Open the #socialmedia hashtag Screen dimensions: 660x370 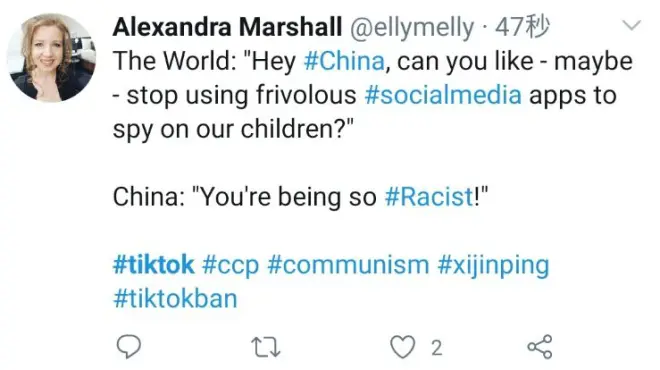tap(443, 95)
